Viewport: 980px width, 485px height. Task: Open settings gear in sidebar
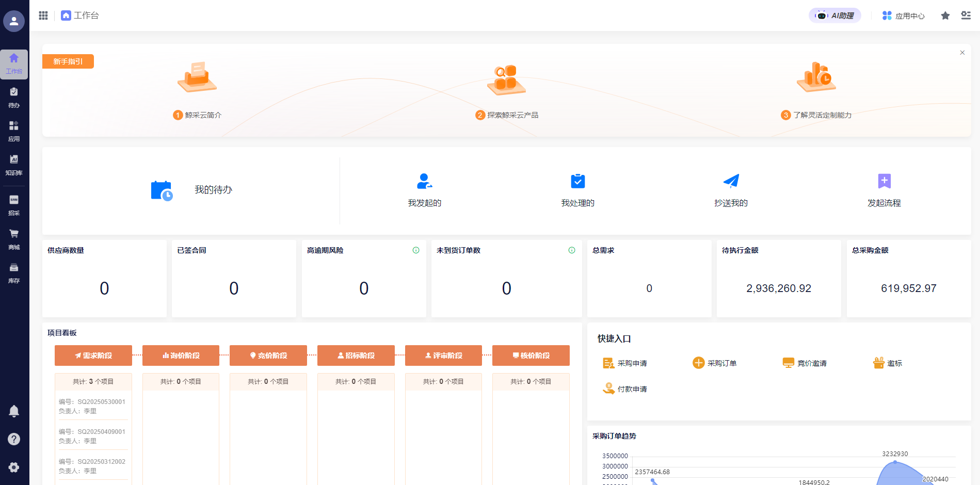[14, 467]
